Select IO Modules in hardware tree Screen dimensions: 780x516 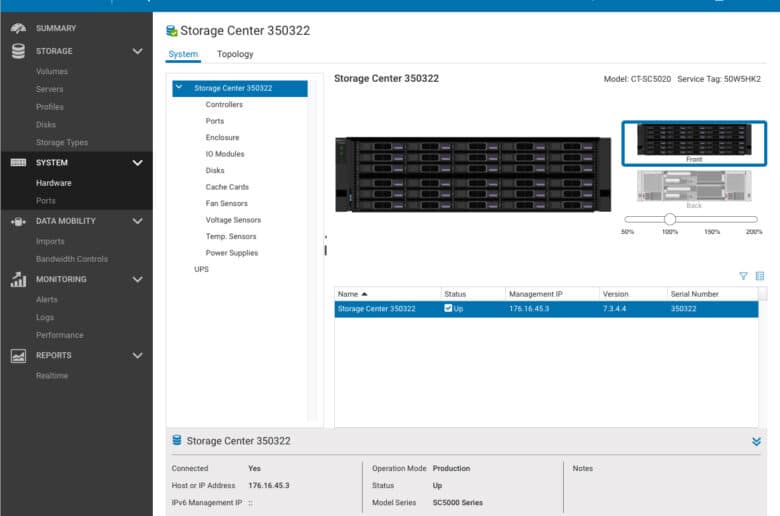[225, 154]
